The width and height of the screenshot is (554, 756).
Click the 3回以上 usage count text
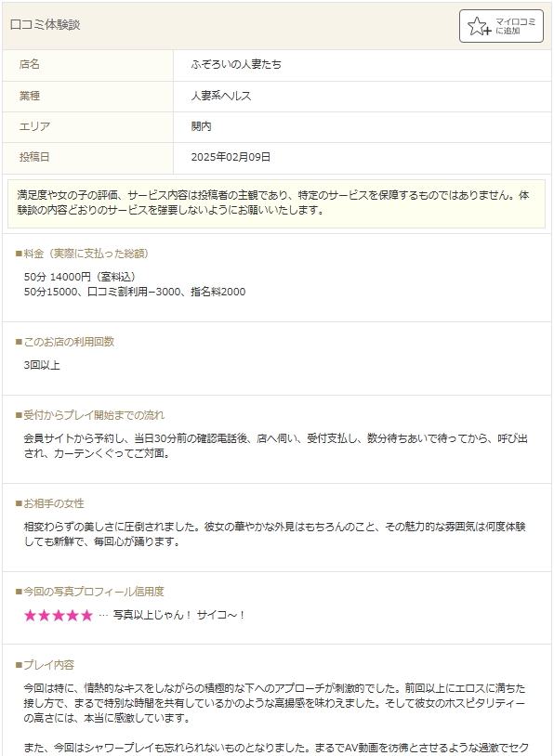(42, 366)
